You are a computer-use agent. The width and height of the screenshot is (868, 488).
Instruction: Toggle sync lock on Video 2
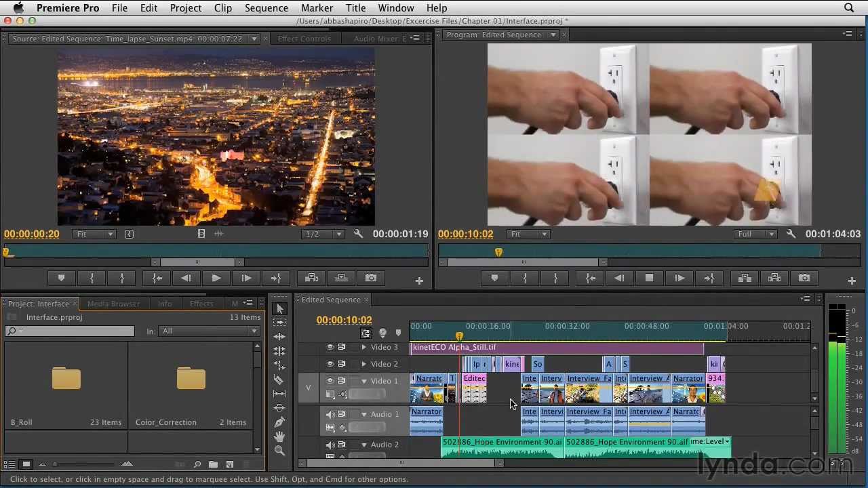(x=342, y=364)
